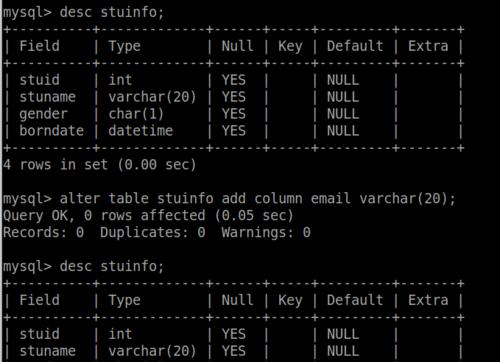Screen dimensions: 500x362
Task: Click 'varchar(20)' type in the first table
Action: [152, 97]
